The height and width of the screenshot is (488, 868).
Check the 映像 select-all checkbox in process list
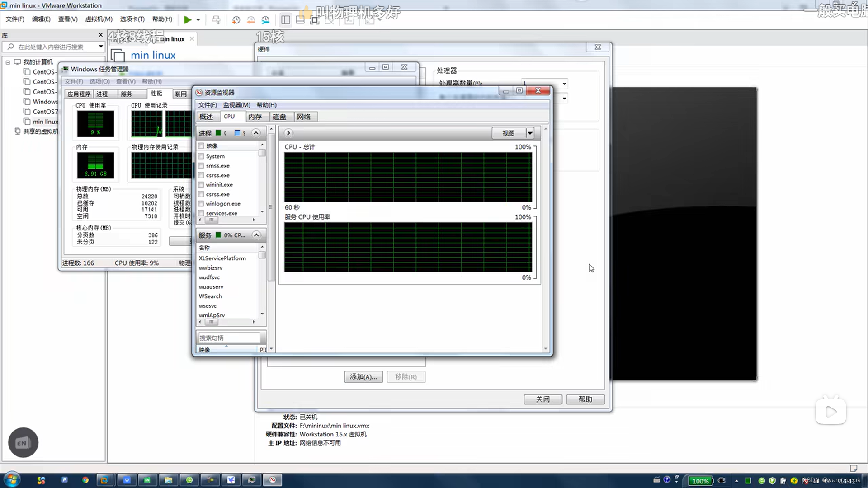tap(201, 146)
